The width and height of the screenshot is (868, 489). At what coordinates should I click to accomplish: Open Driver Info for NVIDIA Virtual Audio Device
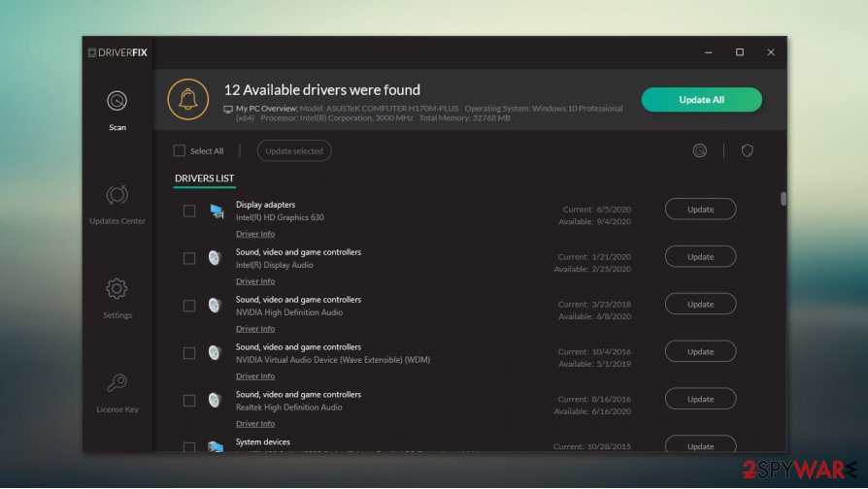tap(255, 376)
